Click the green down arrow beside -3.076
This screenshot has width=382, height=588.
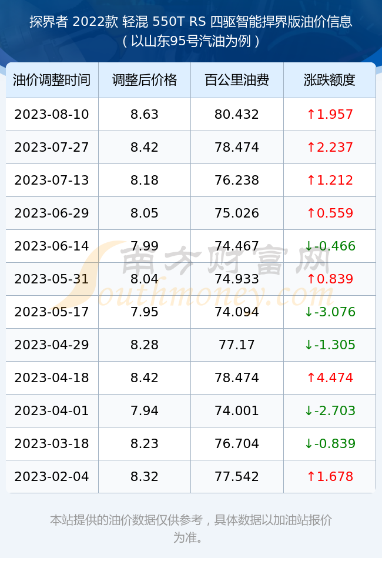coord(309,312)
